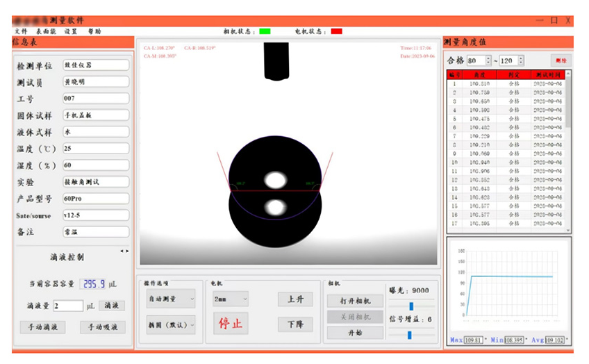Click the red 删除 delete button
Screen dimensions: 589x364
[x=560, y=60]
